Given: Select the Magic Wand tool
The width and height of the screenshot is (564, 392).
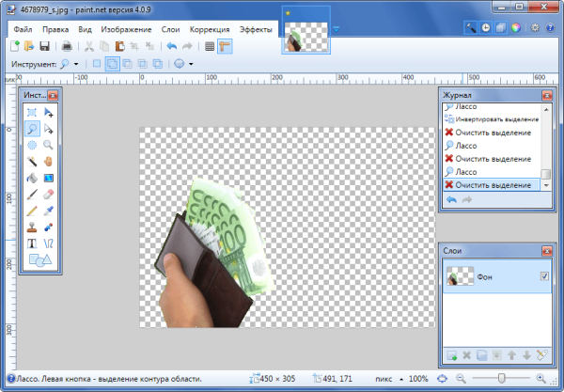Looking at the screenshot, I should (x=32, y=161).
